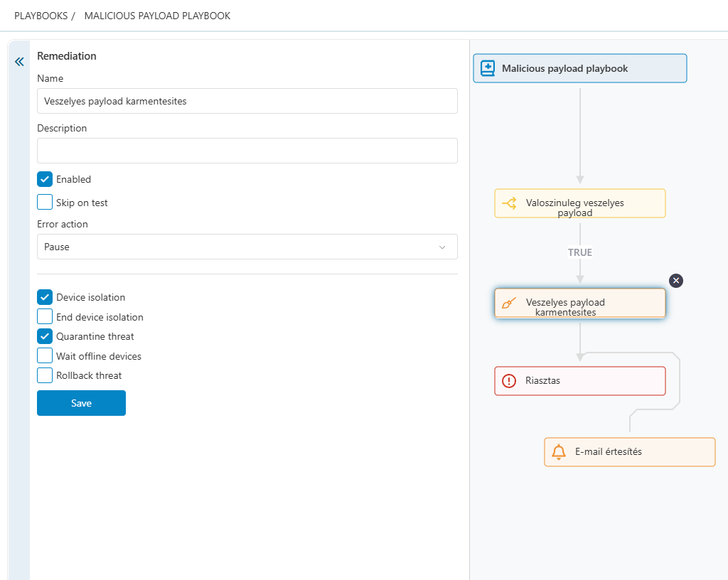Disable the Enabled checkbox
728x580 pixels.
45,179
